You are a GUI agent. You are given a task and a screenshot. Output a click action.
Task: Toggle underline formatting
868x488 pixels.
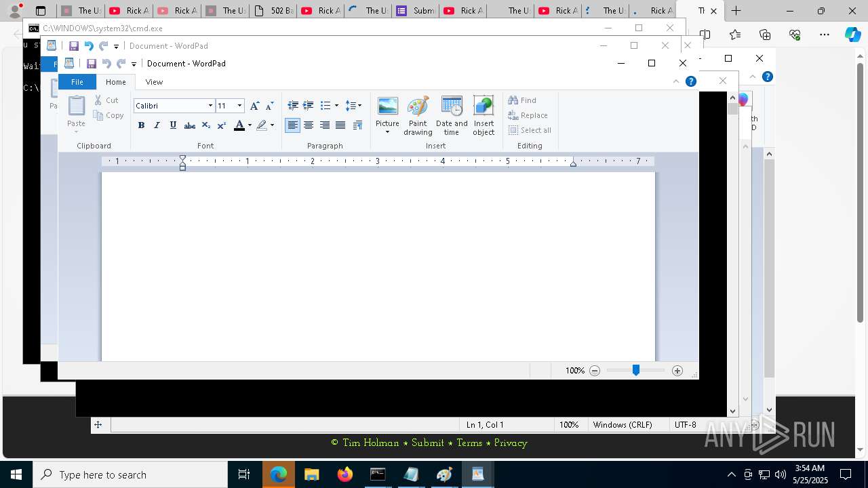(x=173, y=125)
